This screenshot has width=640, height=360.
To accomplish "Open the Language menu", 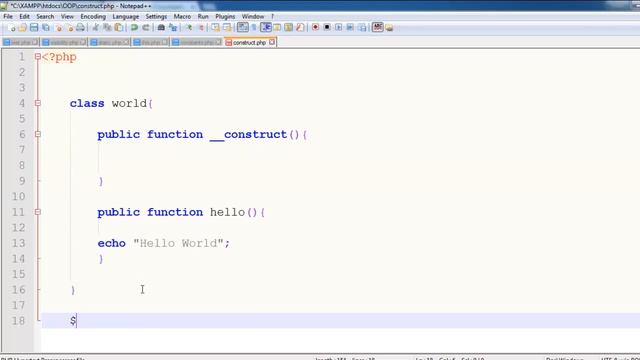I will 126,16.
